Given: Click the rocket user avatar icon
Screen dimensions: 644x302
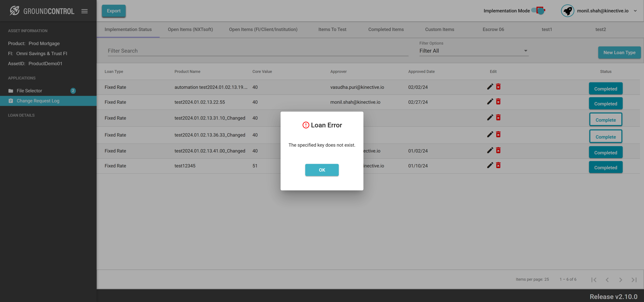Looking at the screenshot, I should (x=567, y=11).
